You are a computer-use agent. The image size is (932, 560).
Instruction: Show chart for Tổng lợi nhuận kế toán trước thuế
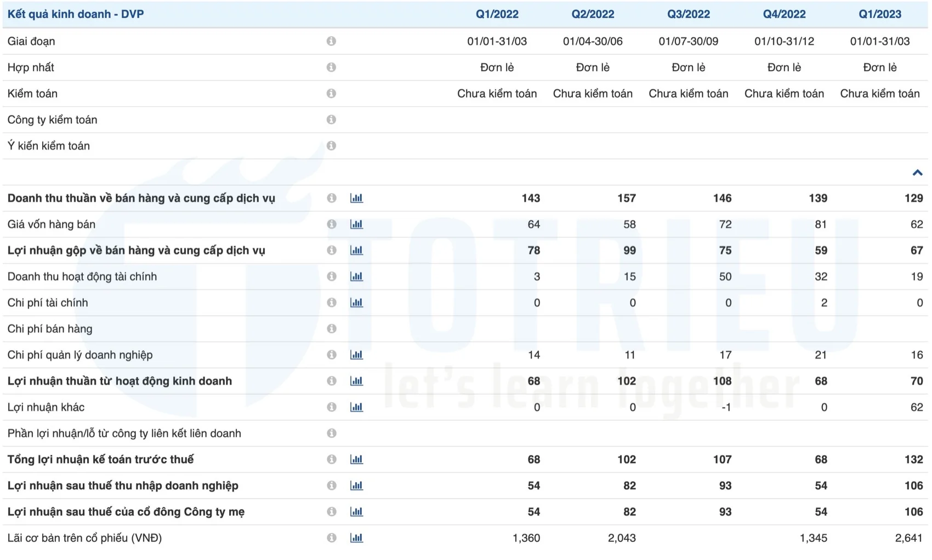click(x=356, y=459)
